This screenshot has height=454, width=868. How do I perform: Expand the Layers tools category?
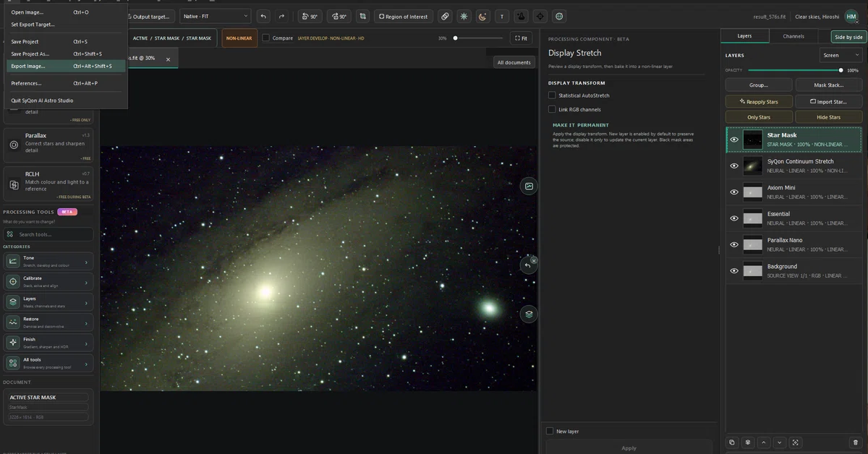click(48, 302)
